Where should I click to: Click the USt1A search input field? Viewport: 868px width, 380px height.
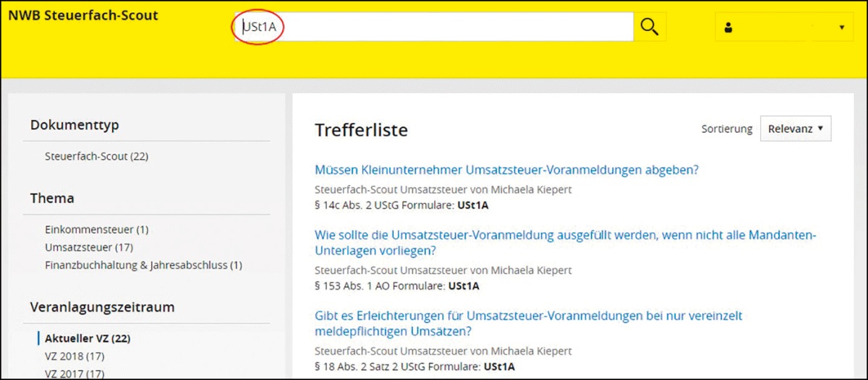(x=434, y=27)
